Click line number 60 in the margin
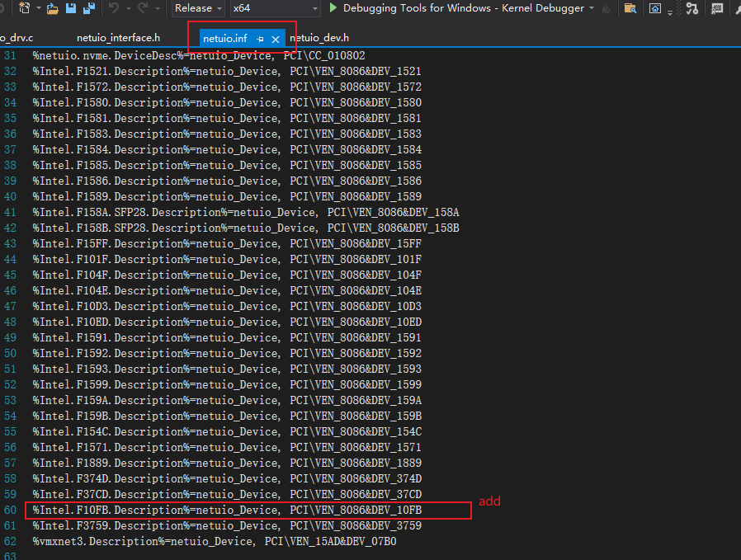This screenshot has width=741, height=560. click(x=10, y=510)
